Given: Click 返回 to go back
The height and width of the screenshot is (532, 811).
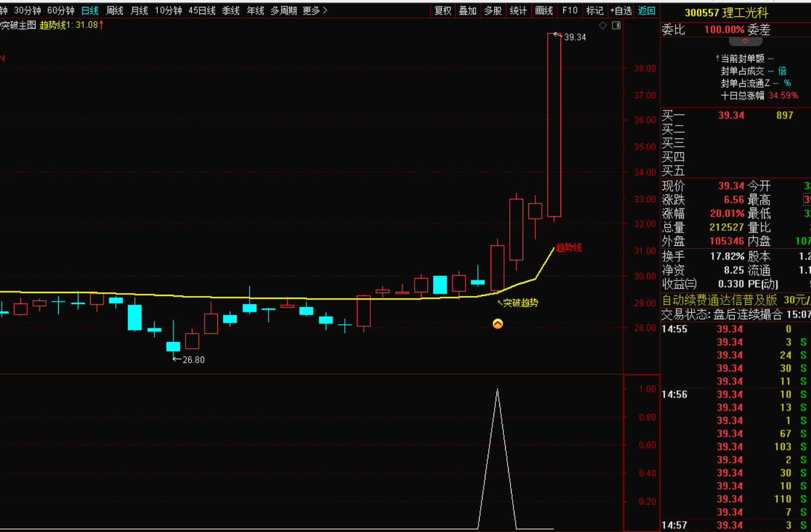Looking at the screenshot, I should coord(646,10).
